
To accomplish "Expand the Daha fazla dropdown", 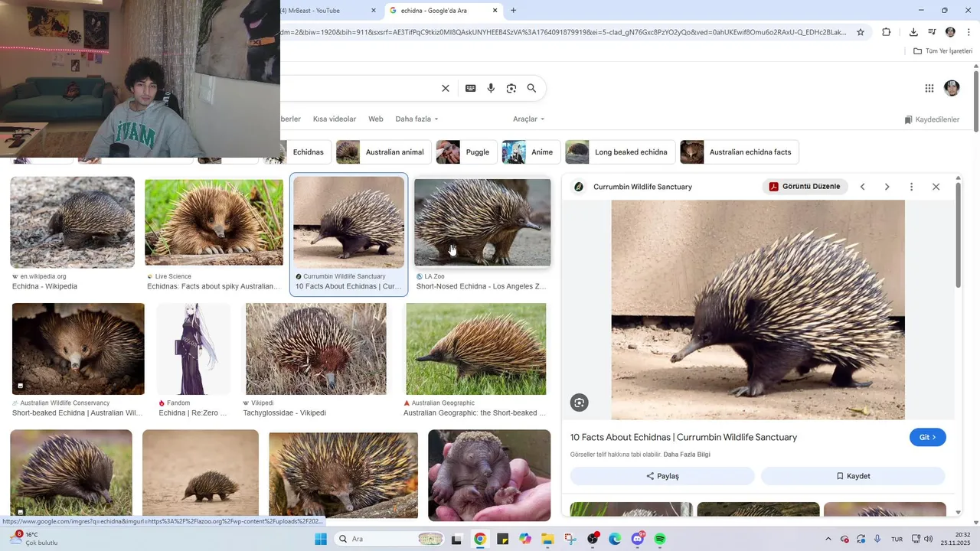I will [x=416, y=119].
